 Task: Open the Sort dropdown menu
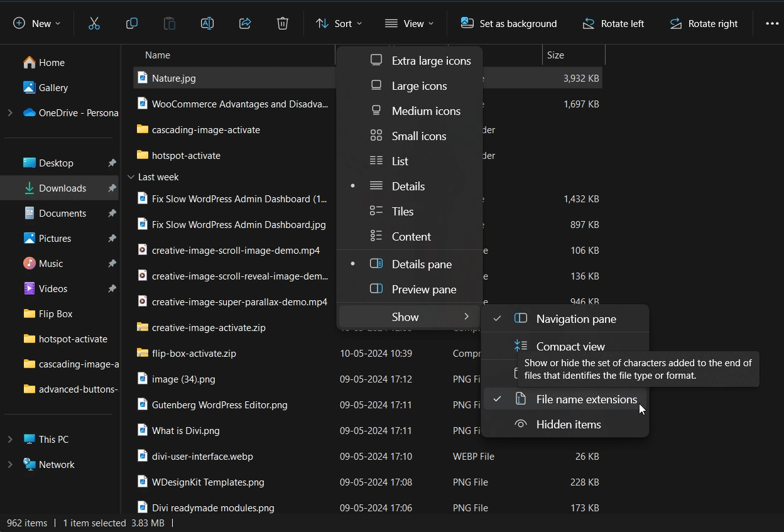[x=339, y=23]
